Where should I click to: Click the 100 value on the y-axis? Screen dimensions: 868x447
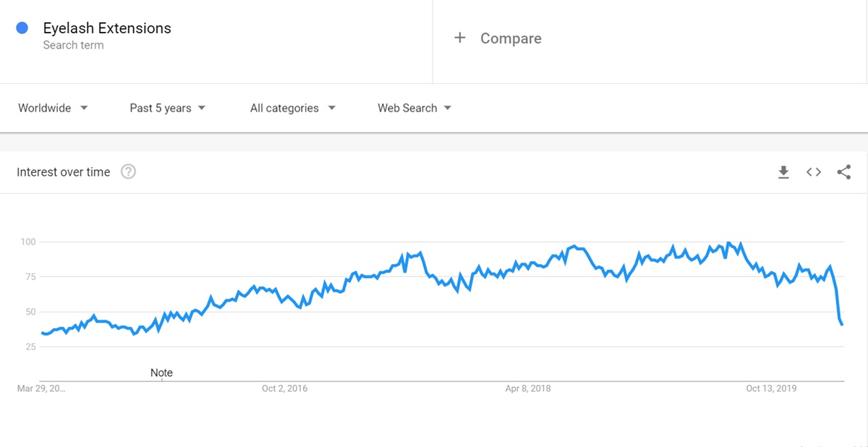tap(27, 242)
